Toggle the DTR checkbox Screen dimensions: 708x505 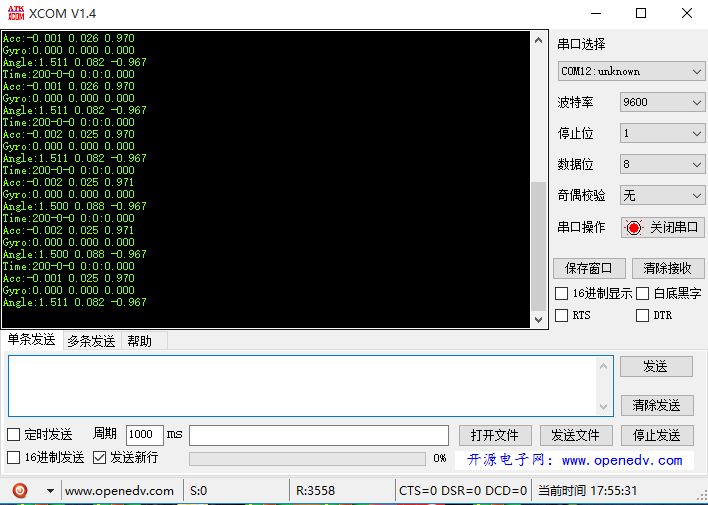click(642, 315)
